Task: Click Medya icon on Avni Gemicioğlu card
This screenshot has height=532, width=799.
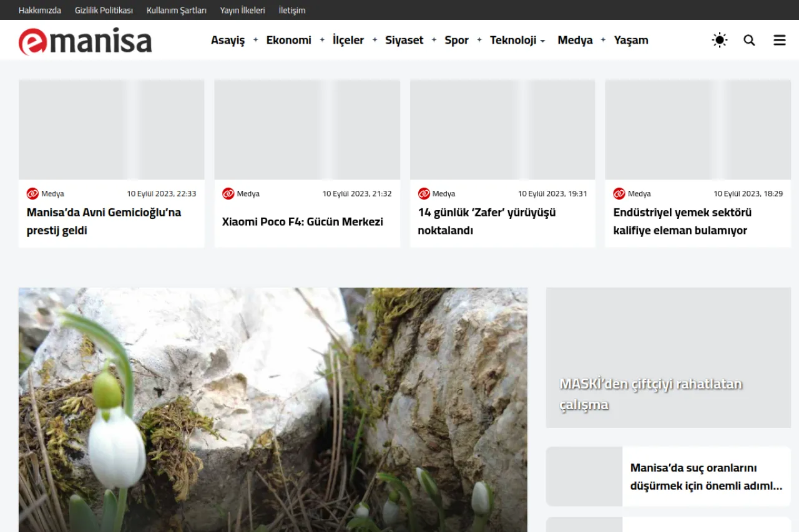Action: [x=32, y=193]
